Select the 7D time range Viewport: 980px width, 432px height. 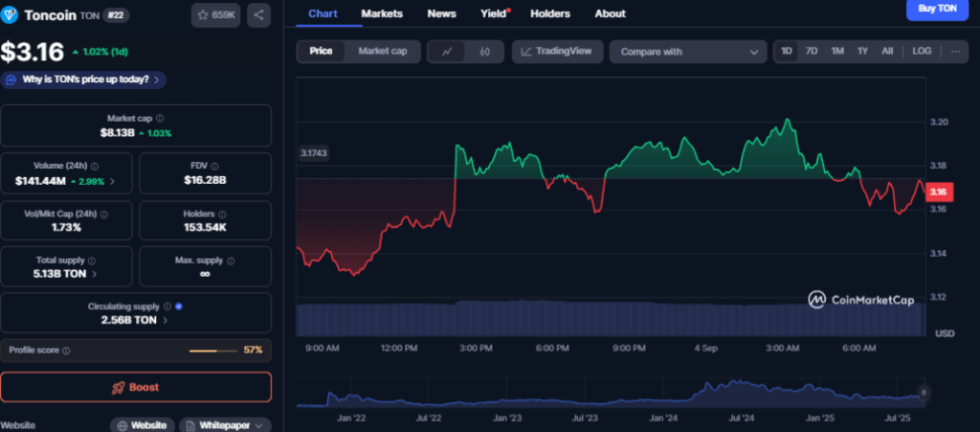(812, 52)
